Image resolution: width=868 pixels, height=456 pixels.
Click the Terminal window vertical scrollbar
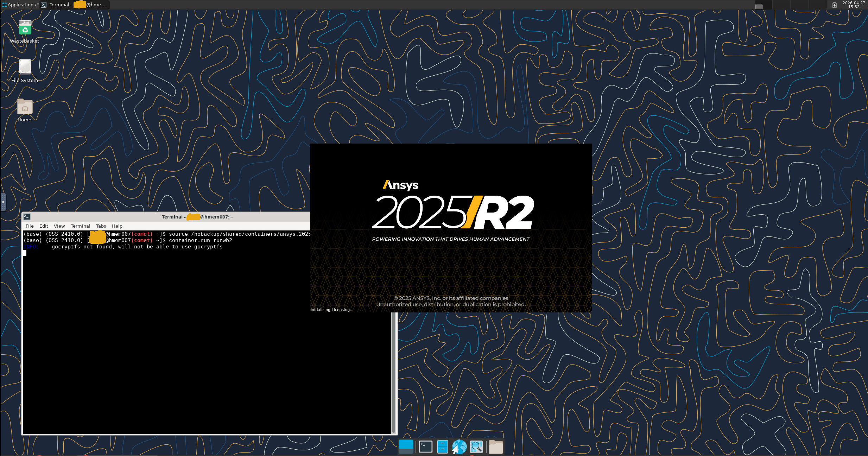pos(394,373)
